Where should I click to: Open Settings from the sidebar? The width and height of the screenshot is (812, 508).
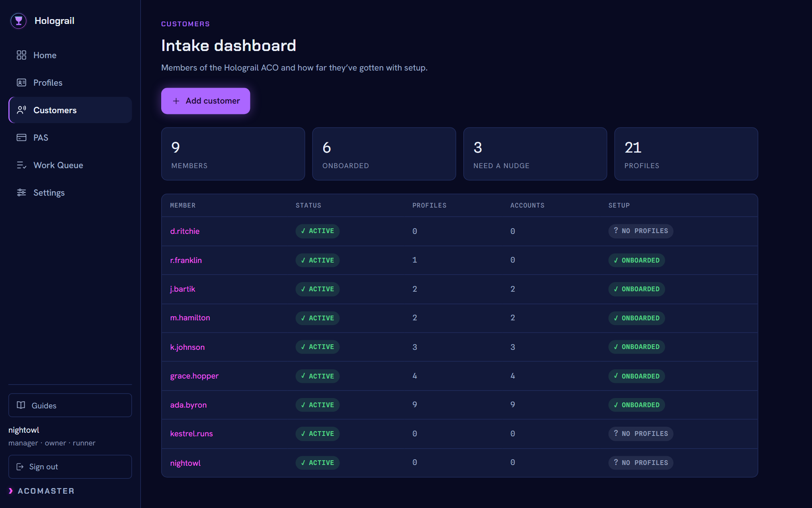point(70,192)
